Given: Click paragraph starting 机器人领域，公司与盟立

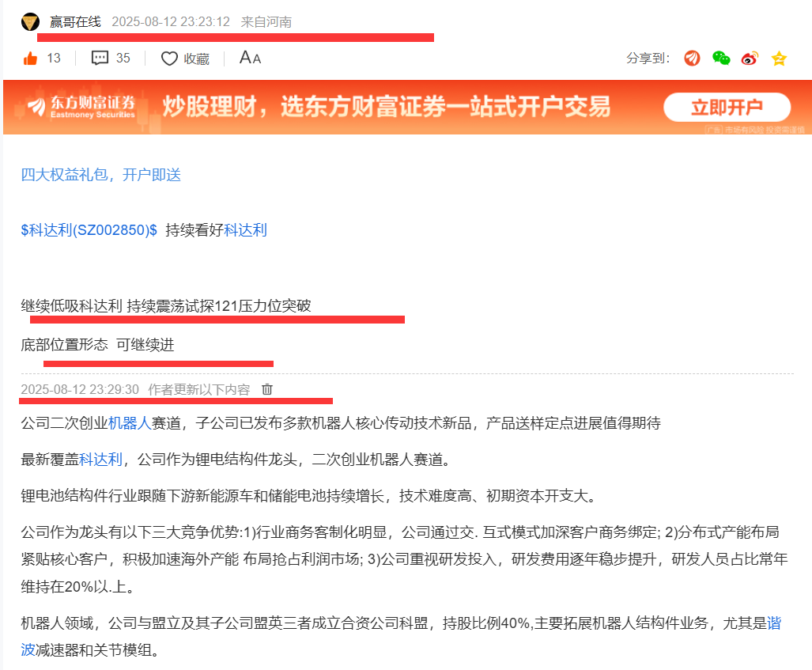Looking at the screenshot, I should tap(400, 636).
